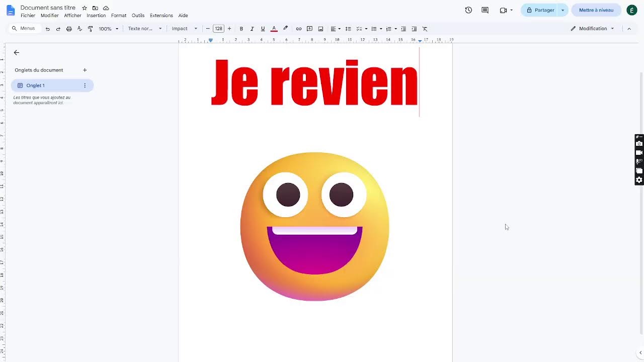Click the undo arrow icon
Viewport: 644px width, 362px height.
click(x=48, y=29)
